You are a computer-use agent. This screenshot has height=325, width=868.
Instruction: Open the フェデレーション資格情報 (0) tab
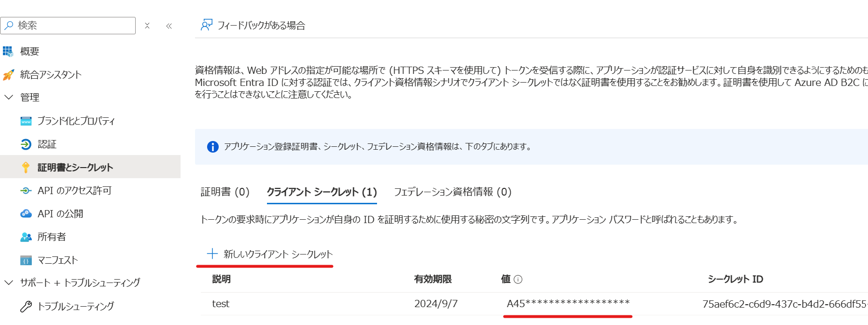click(452, 192)
